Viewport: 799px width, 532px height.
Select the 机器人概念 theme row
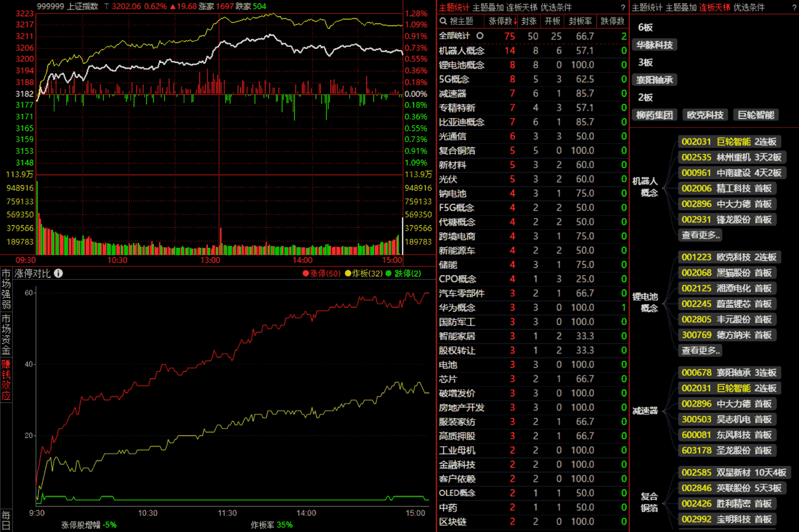pyautogui.click(x=532, y=51)
